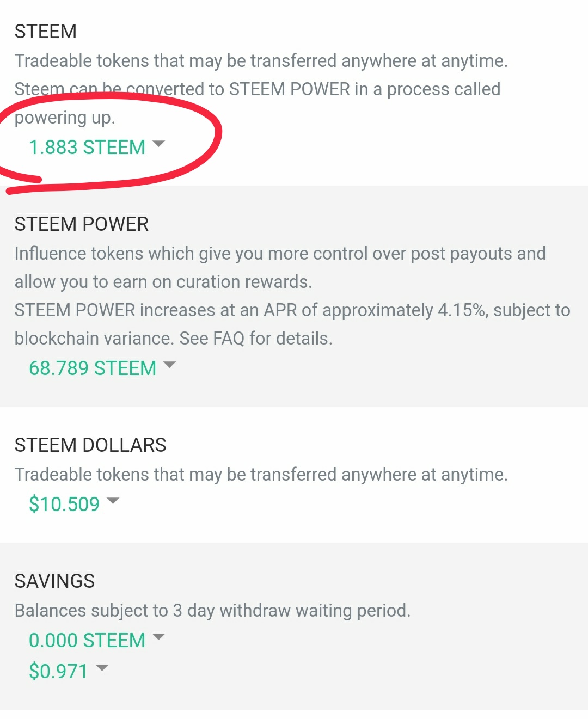Open the caret beside $0.971

(102, 668)
